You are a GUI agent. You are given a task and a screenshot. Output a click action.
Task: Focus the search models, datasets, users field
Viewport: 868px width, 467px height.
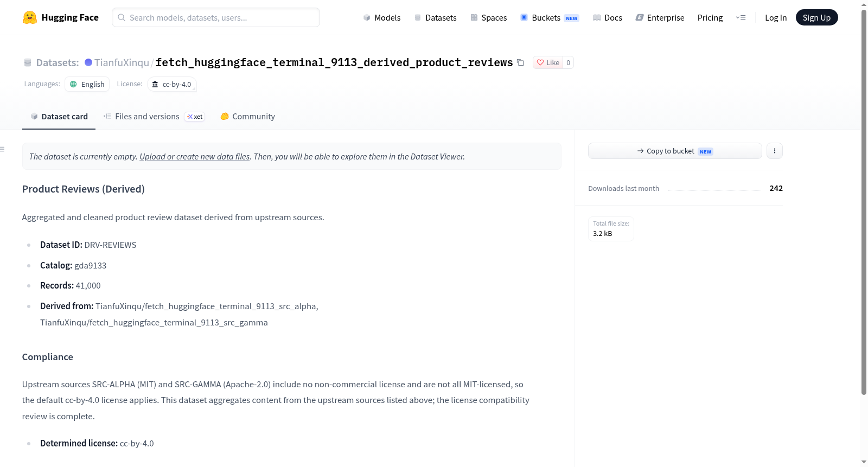click(x=216, y=17)
